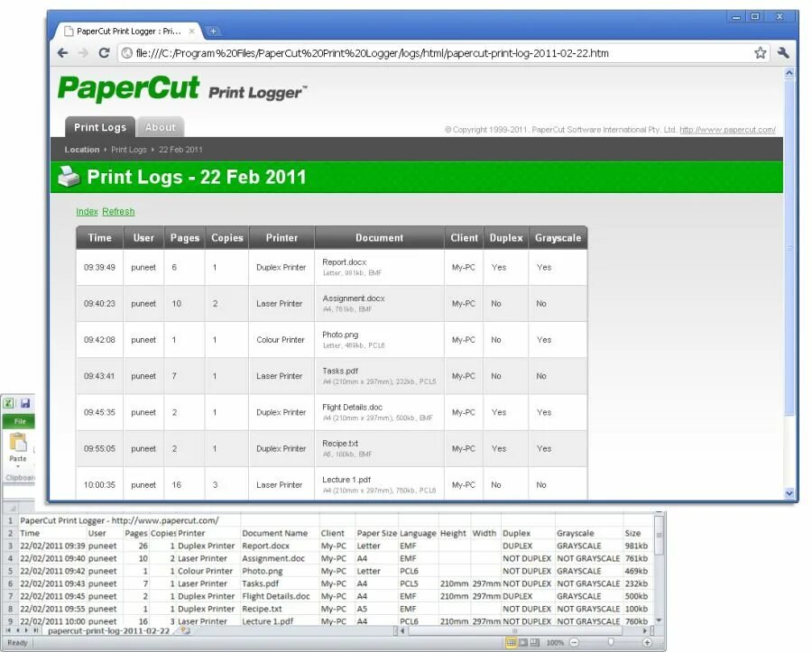
Task: Select Excel cell Document Name header
Action: [x=280, y=533]
